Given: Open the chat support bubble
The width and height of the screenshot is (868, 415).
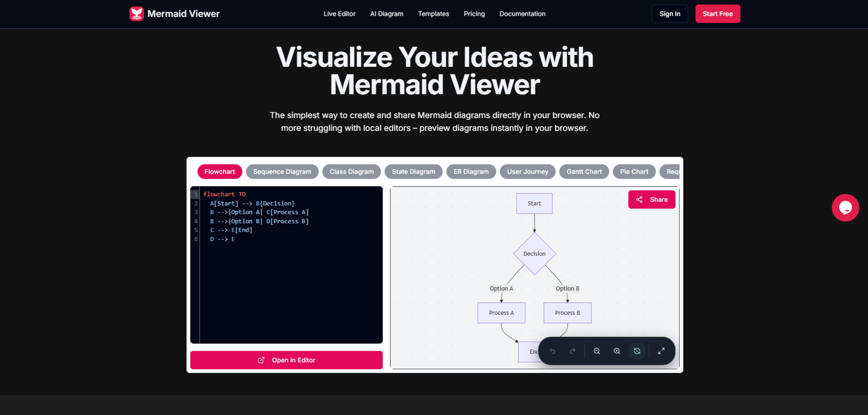Looking at the screenshot, I should (845, 208).
